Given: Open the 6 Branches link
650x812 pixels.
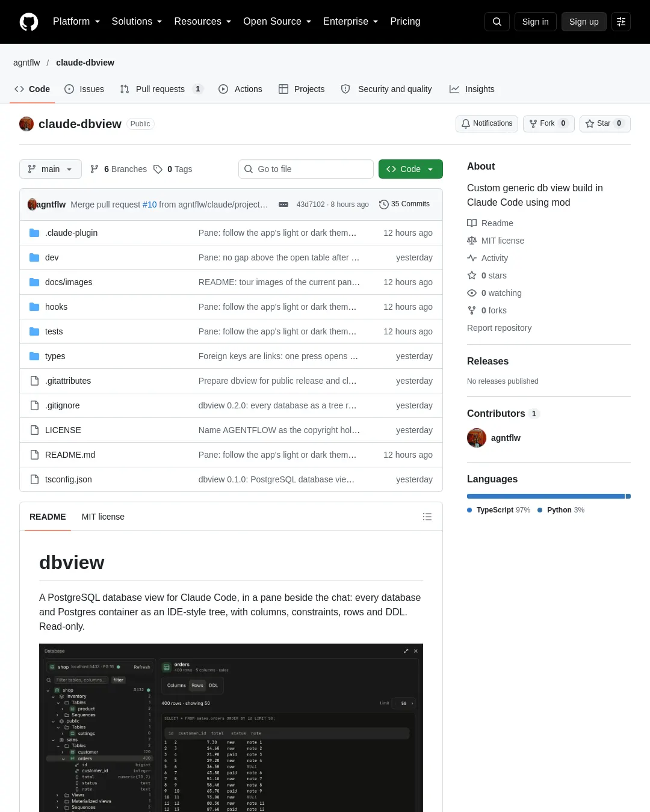Looking at the screenshot, I should pos(119,169).
